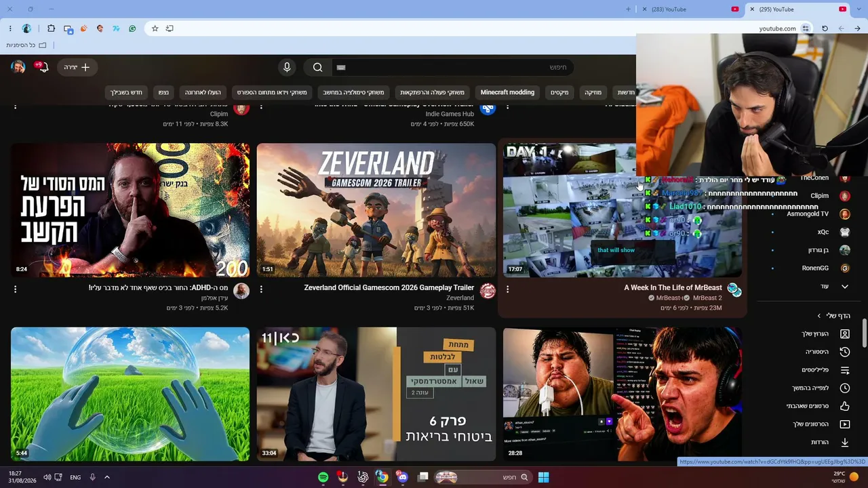Go forward in browser history
868x488 pixels.
[x=841, y=28]
